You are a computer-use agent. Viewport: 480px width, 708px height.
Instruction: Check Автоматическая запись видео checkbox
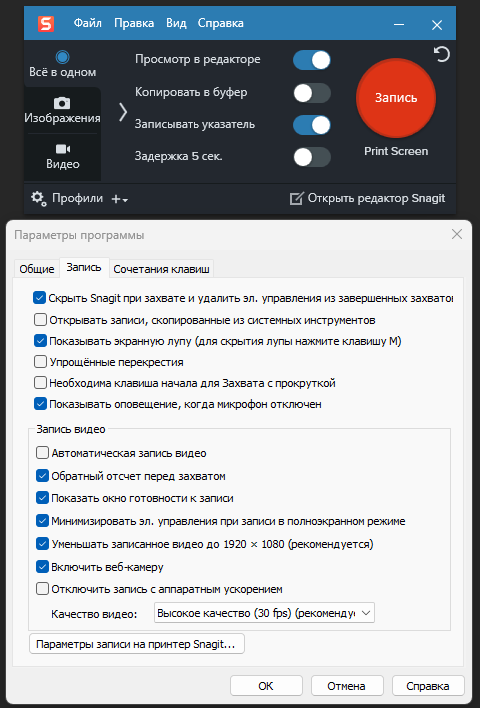pyautogui.click(x=42, y=453)
